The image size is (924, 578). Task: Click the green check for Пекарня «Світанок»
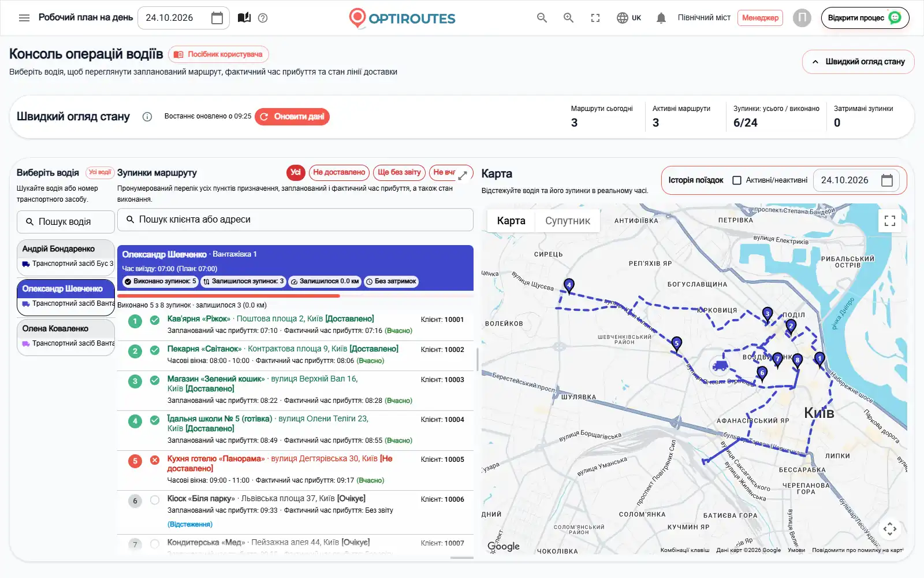tap(155, 350)
